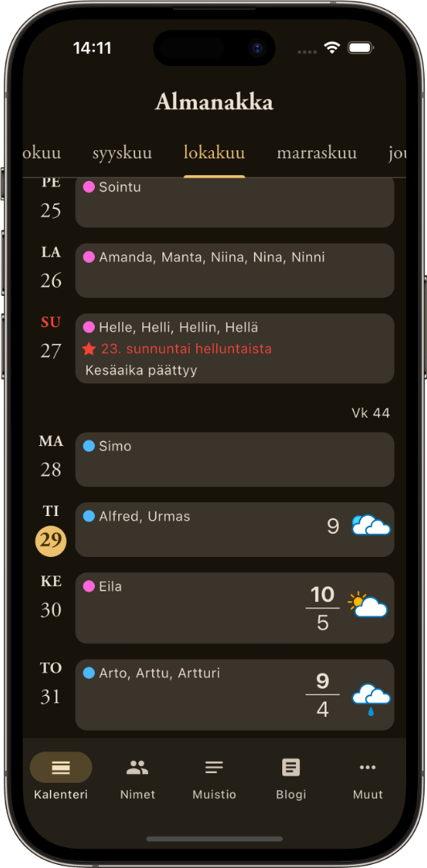Open the Kalenteri tab icon
The width and height of the screenshot is (427, 868).
point(61,768)
